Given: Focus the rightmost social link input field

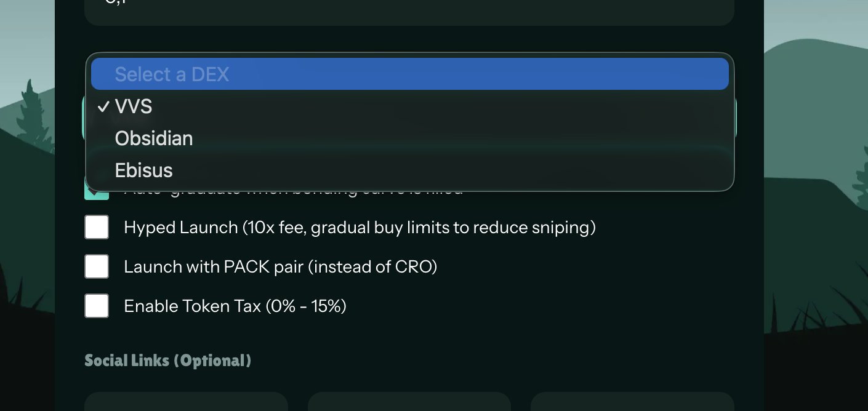Looking at the screenshot, I should pyautogui.click(x=632, y=402).
